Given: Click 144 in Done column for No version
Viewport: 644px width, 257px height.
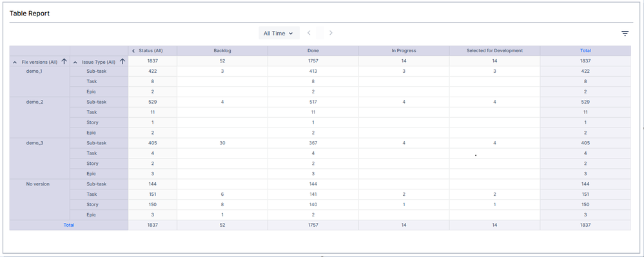Looking at the screenshot, I should (313, 184).
